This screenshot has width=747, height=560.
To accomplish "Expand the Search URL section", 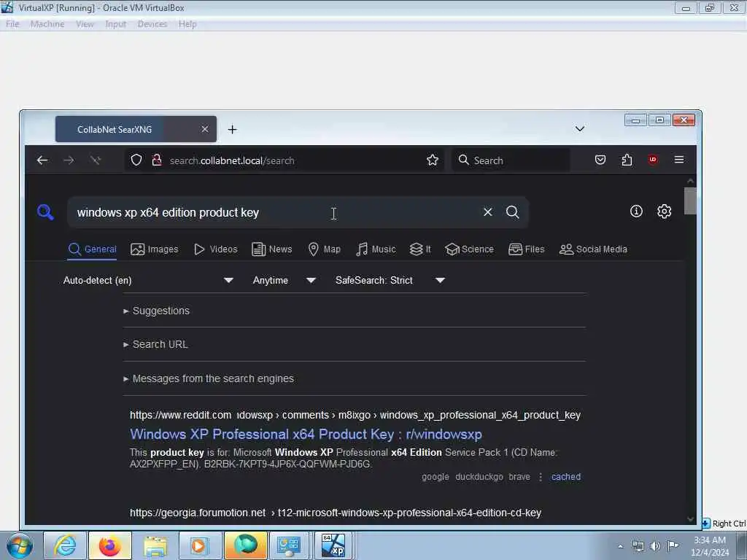I will [x=155, y=344].
